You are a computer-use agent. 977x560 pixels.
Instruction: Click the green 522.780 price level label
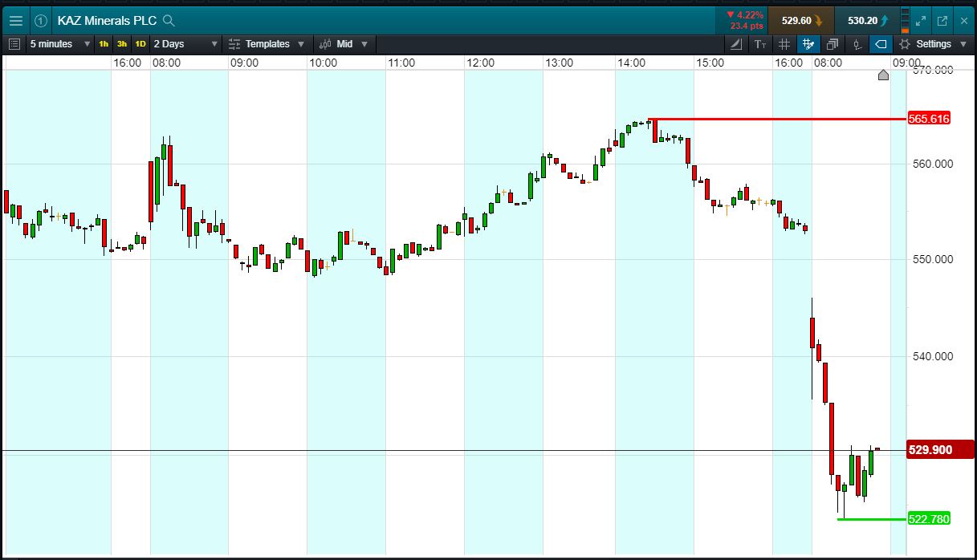point(929,519)
